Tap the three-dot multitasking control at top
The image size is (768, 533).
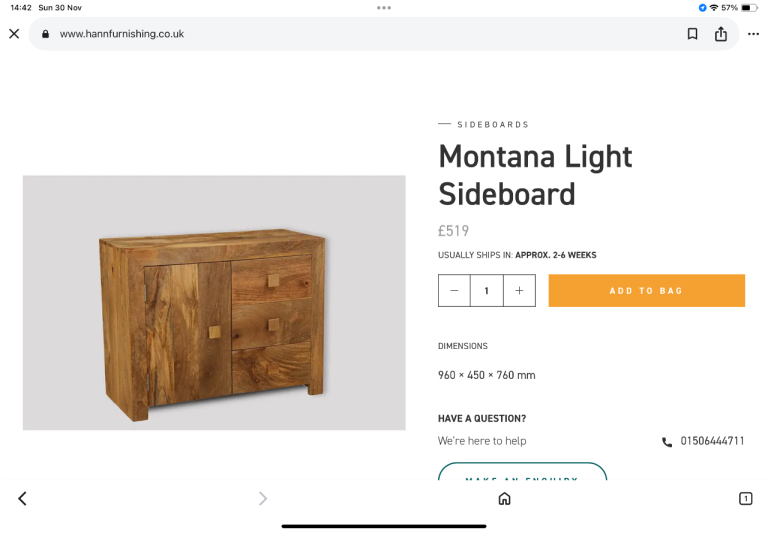pyautogui.click(x=384, y=7)
